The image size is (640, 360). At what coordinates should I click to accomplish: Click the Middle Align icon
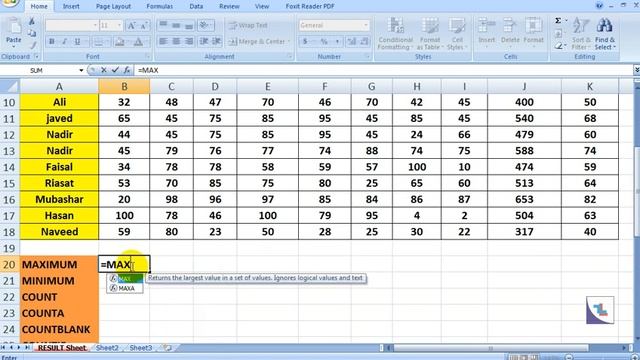pos(176,25)
